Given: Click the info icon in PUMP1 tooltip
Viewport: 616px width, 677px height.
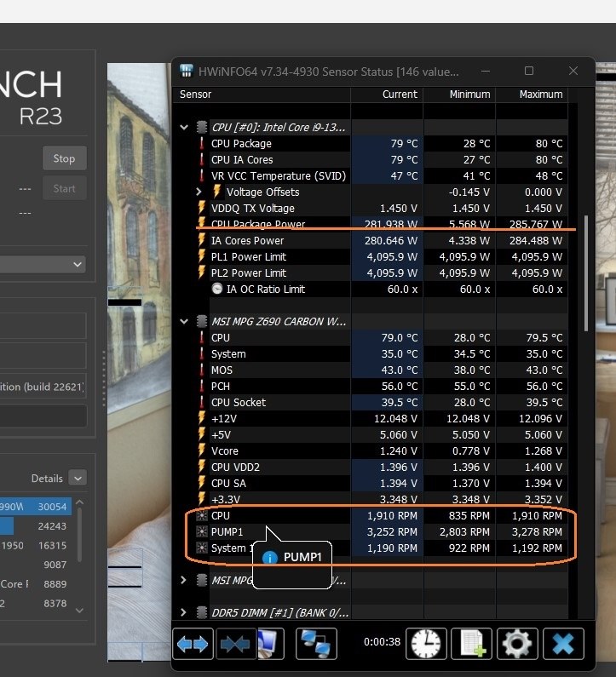Looking at the screenshot, I should 269,558.
